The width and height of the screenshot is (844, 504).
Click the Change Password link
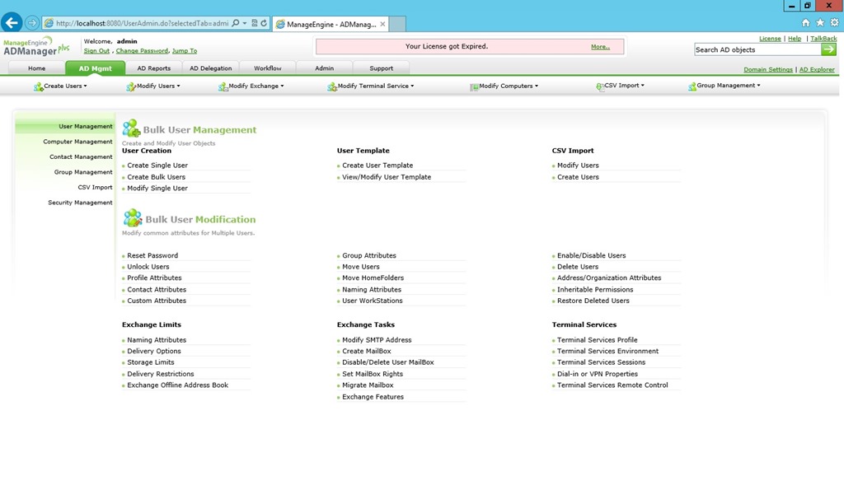pyautogui.click(x=142, y=51)
